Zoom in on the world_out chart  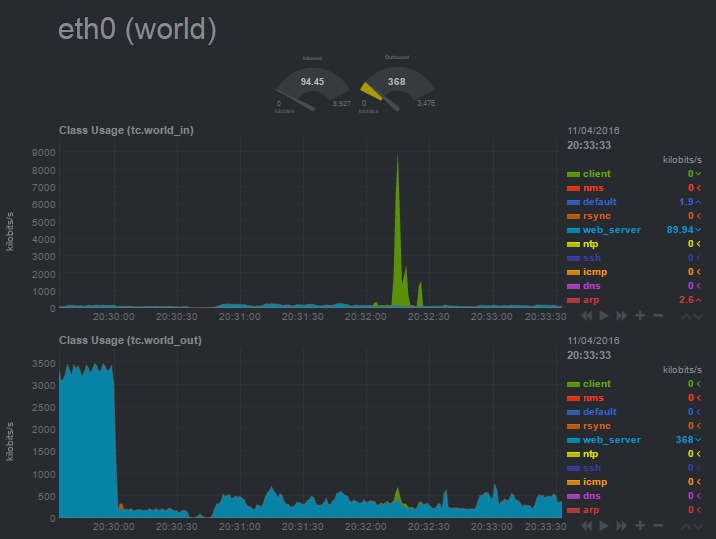point(640,525)
